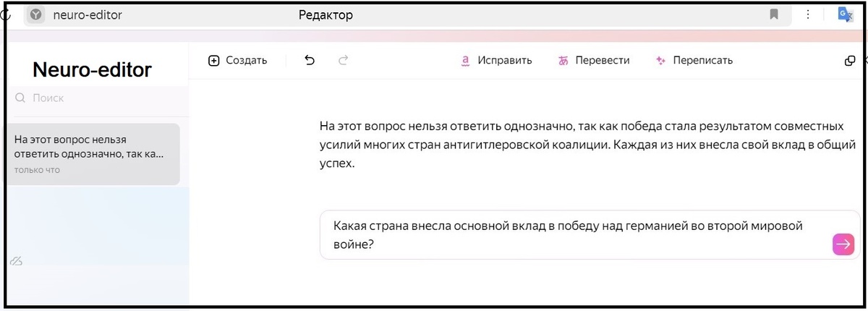
Task: Click the crossed-out icon in sidebar
Action: pyautogui.click(x=16, y=260)
